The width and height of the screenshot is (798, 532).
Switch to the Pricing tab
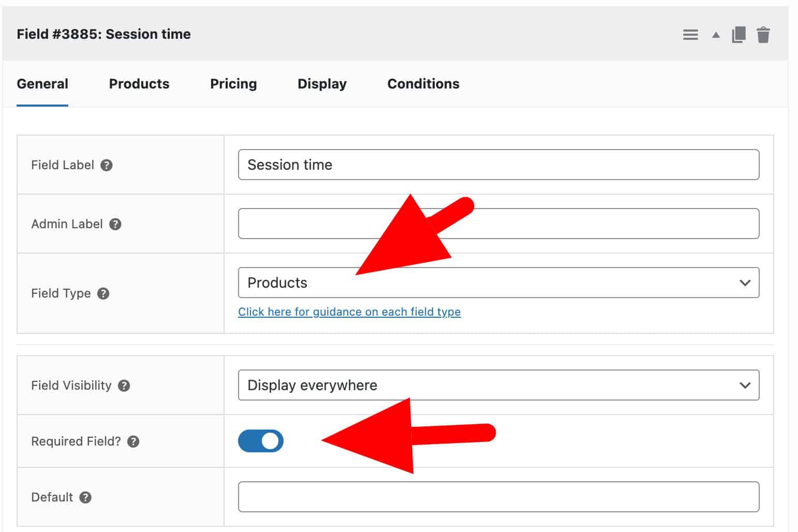[x=233, y=84]
